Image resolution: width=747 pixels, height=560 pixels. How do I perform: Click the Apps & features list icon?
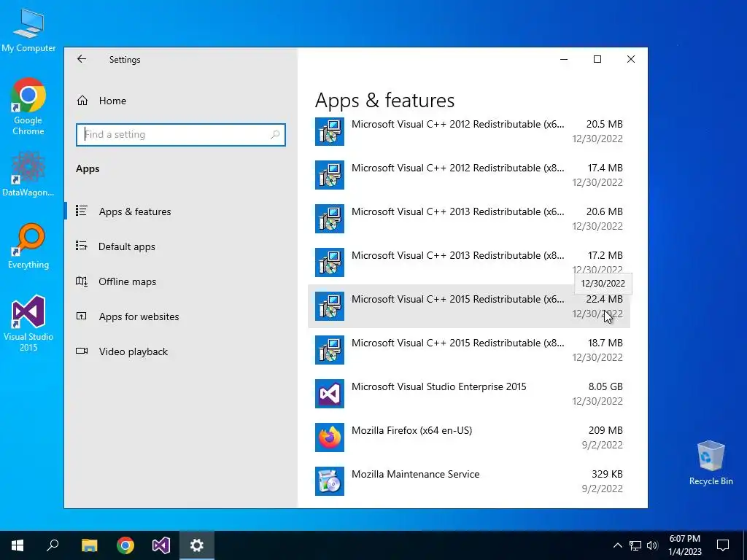82,211
